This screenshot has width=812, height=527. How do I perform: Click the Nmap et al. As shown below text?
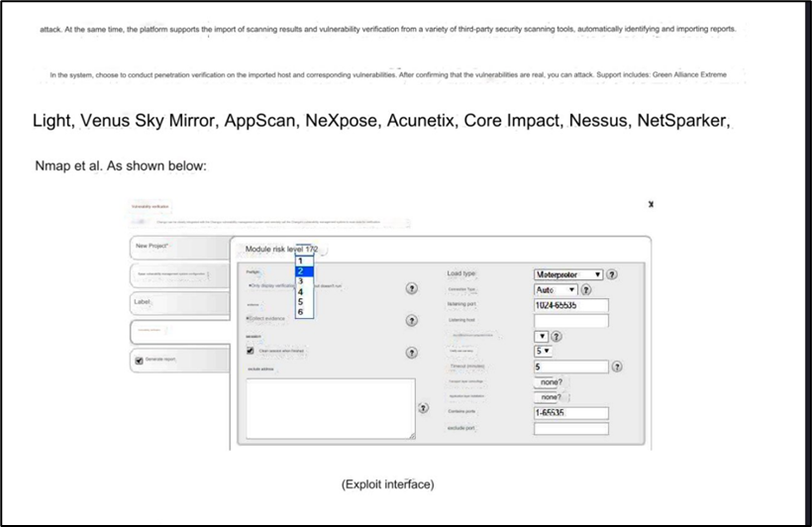tap(121, 165)
